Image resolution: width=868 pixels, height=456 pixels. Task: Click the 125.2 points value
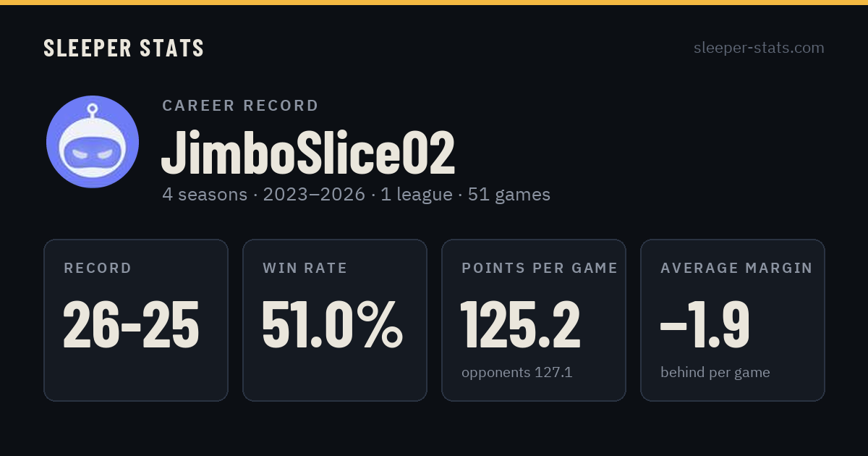click(521, 324)
